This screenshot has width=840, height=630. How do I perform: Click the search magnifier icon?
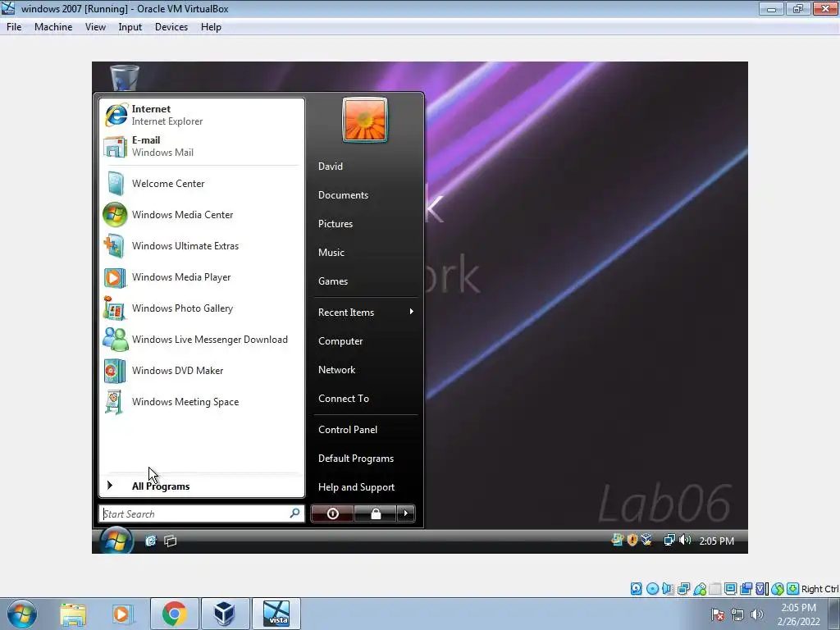pos(294,514)
